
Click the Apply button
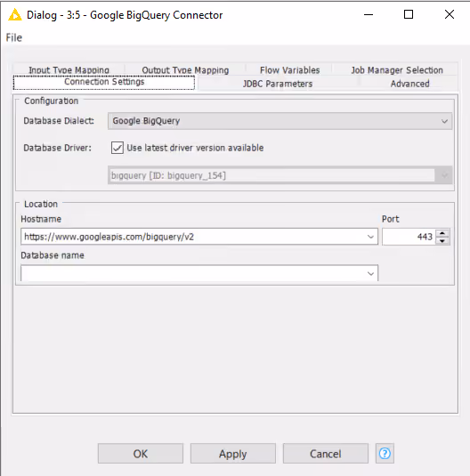(x=232, y=454)
